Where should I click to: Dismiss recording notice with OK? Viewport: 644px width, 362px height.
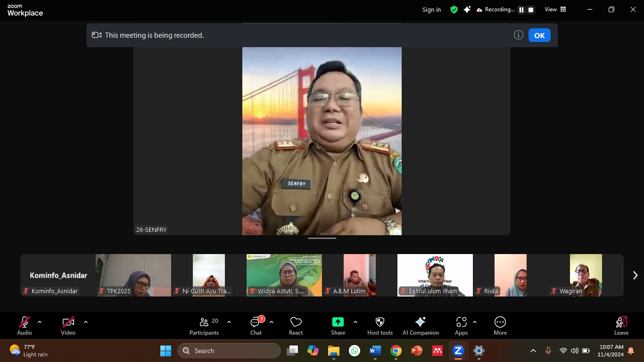(x=539, y=35)
